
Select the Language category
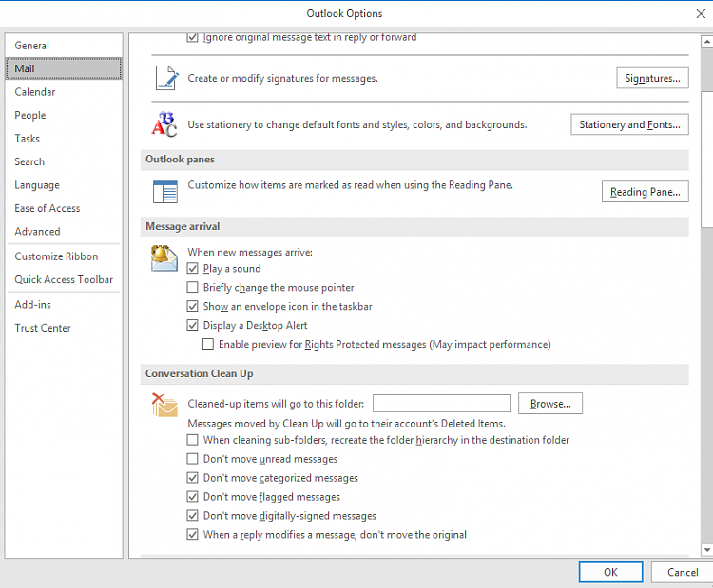pos(64,185)
